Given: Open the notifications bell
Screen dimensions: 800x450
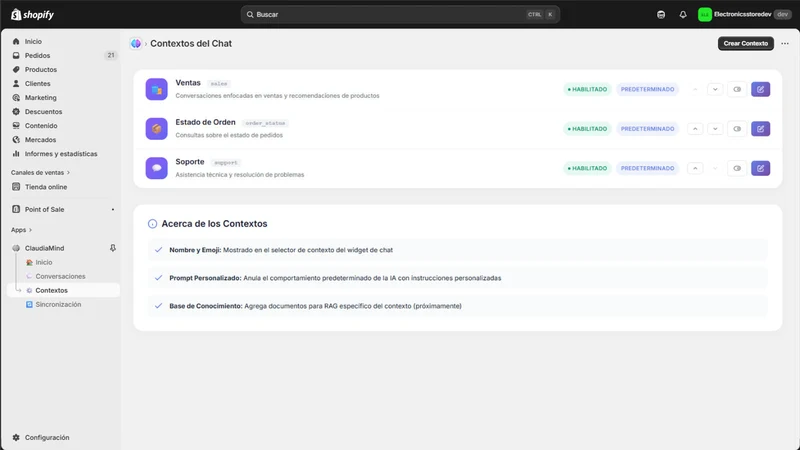Looking at the screenshot, I should click(683, 14).
